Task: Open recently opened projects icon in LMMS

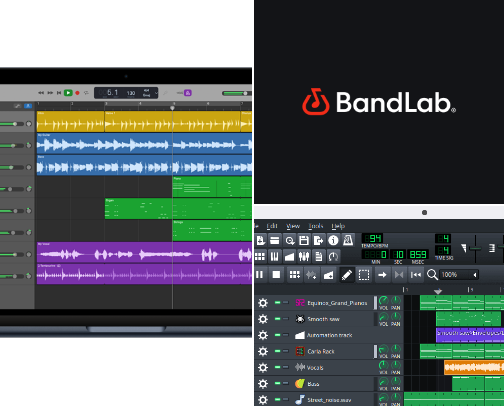Action: tap(289, 240)
